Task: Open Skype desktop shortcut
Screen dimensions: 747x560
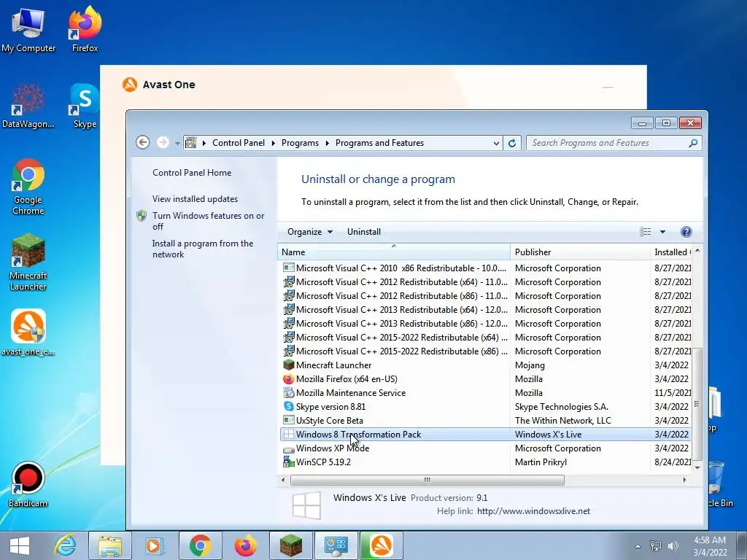Action: 85,106
